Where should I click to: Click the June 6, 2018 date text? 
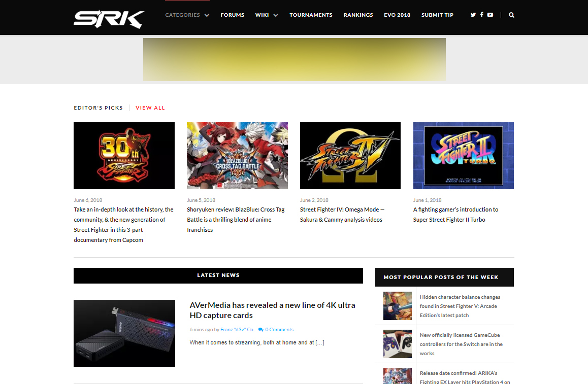coord(88,200)
